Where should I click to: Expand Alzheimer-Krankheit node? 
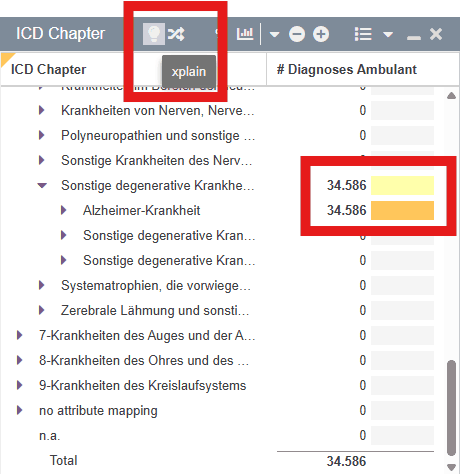coord(63,210)
